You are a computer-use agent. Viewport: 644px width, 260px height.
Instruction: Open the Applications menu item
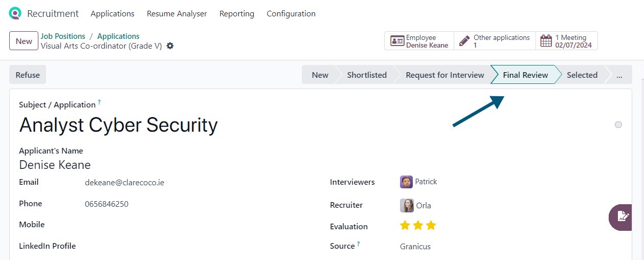113,14
